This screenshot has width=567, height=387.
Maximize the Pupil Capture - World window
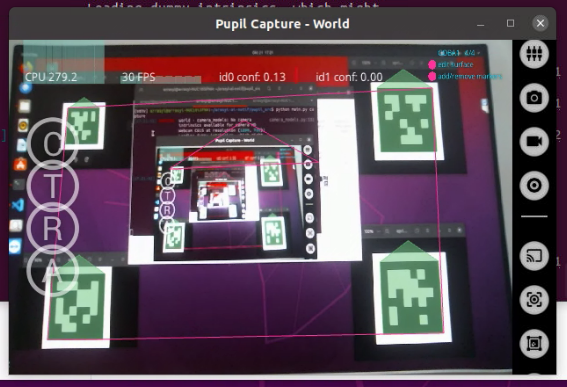click(510, 24)
